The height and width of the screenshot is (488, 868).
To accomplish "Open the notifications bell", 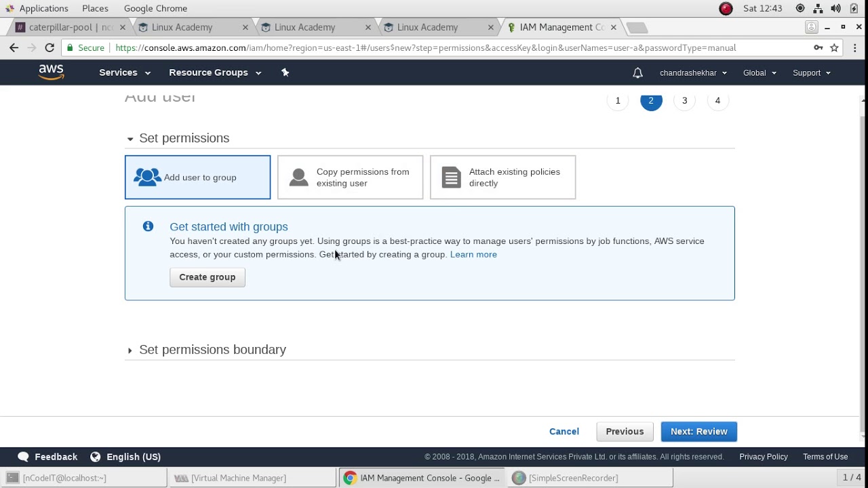I will pyautogui.click(x=637, y=73).
